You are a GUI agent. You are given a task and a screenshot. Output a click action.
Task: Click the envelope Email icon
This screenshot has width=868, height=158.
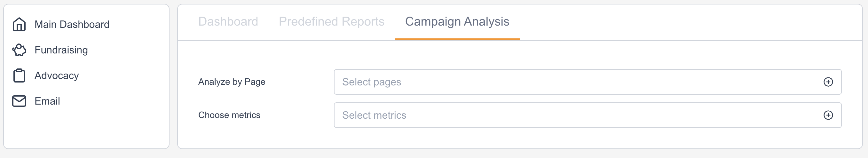pyautogui.click(x=19, y=101)
